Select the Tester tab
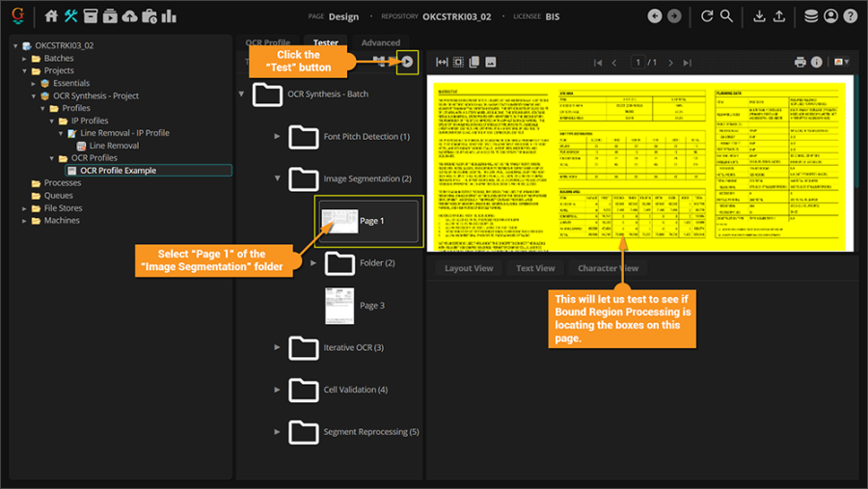 [326, 42]
